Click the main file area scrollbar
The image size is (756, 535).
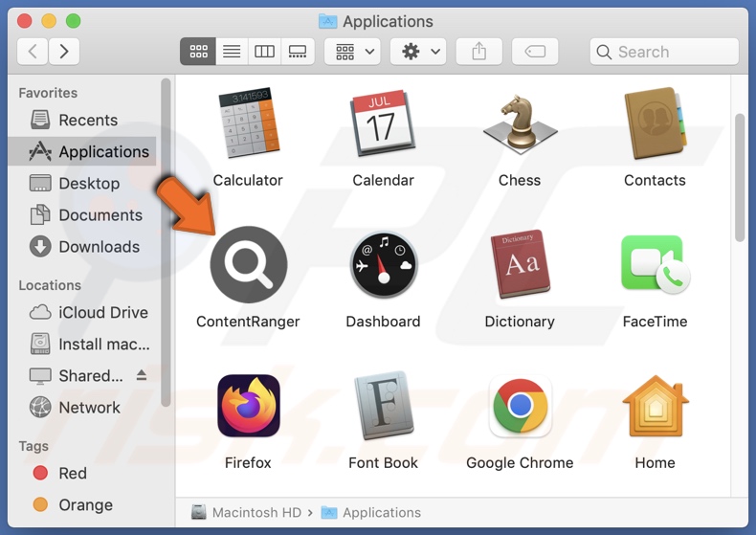pos(740,177)
